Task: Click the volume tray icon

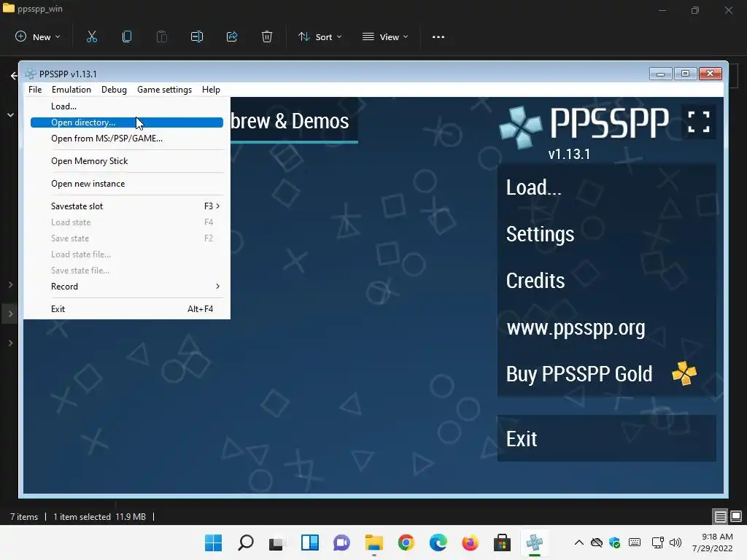Action: tap(675, 542)
